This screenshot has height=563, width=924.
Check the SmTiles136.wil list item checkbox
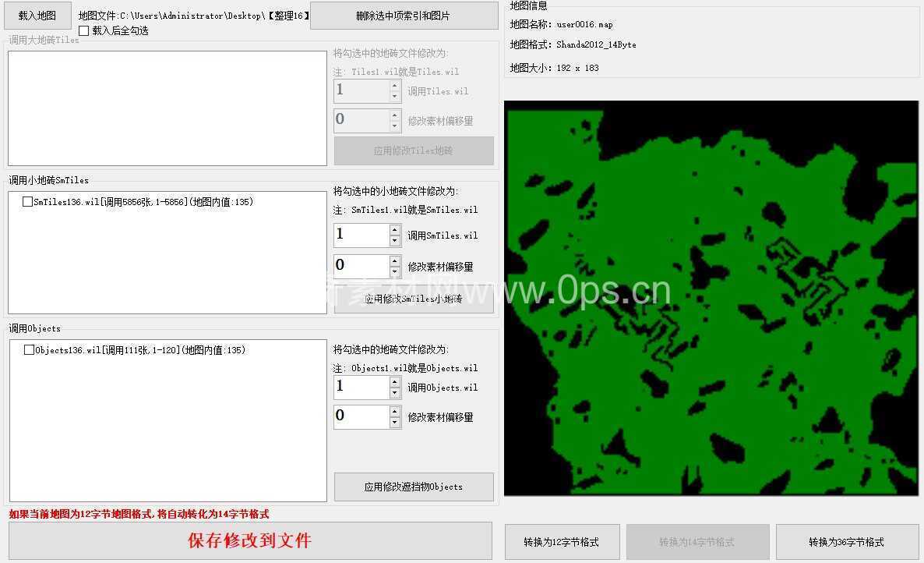pyautogui.click(x=28, y=202)
